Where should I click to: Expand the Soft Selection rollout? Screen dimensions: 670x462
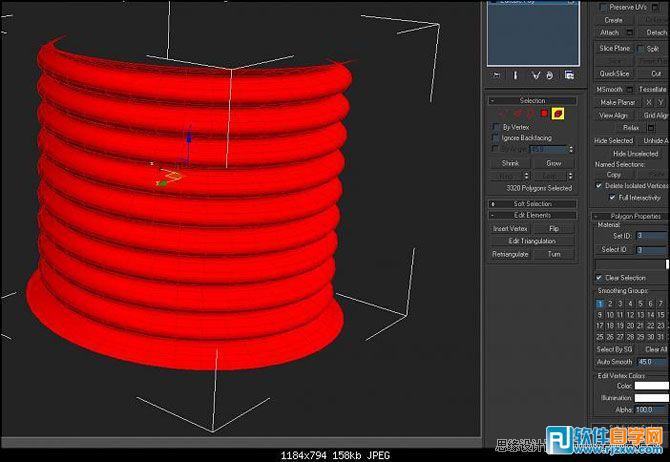pyautogui.click(x=532, y=204)
